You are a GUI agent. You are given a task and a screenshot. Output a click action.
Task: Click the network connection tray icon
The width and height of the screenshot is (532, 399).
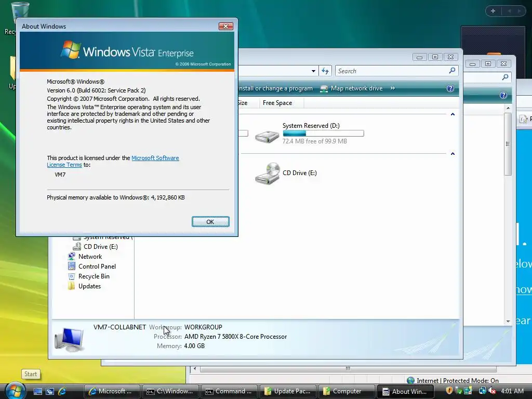(x=482, y=391)
